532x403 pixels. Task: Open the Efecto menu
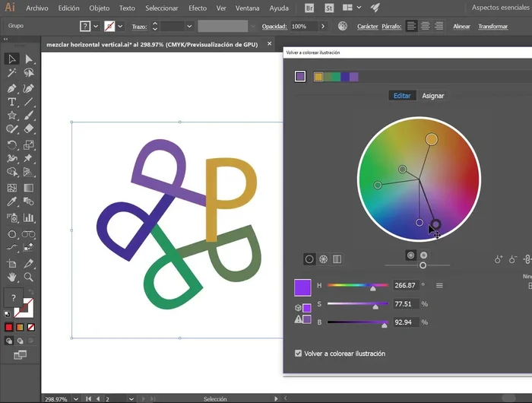coord(197,8)
